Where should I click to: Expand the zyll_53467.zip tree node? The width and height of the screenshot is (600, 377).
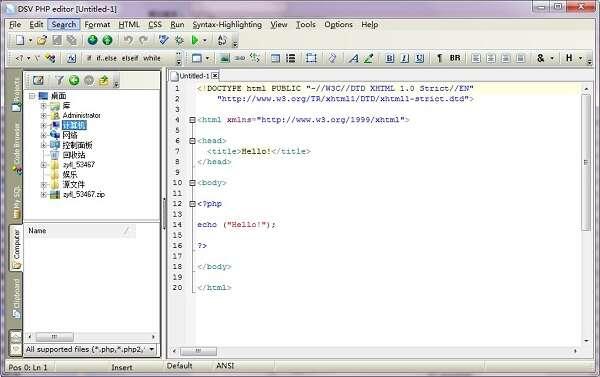[43, 194]
